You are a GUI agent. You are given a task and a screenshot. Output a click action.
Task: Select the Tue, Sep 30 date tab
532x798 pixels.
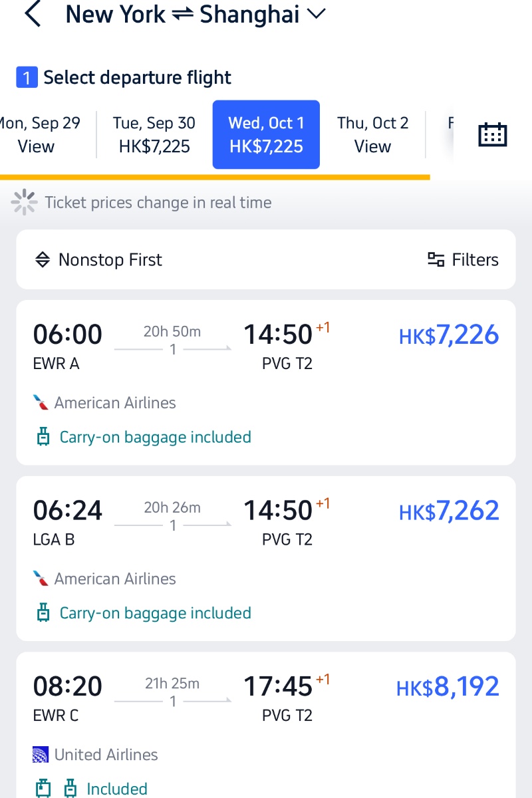pyautogui.click(x=154, y=134)
